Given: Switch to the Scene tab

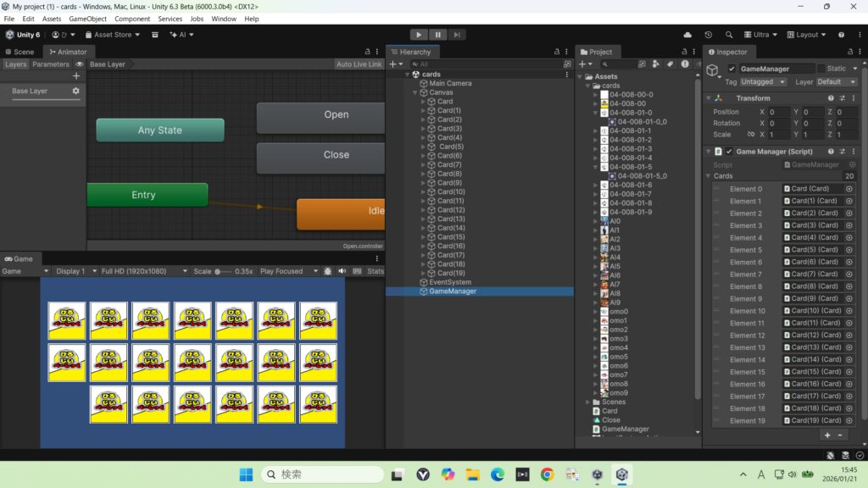Looking at the screenshot, I should coord(20,52).
